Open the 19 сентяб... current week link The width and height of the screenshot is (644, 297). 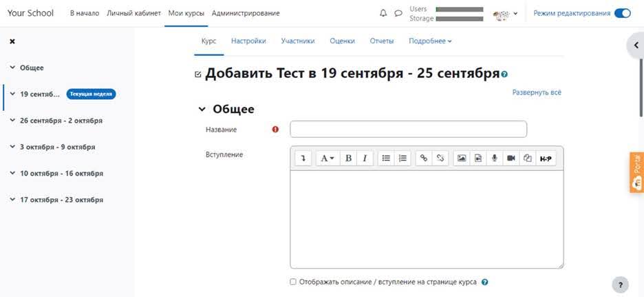pyautogui.click(x=40, y=94)
